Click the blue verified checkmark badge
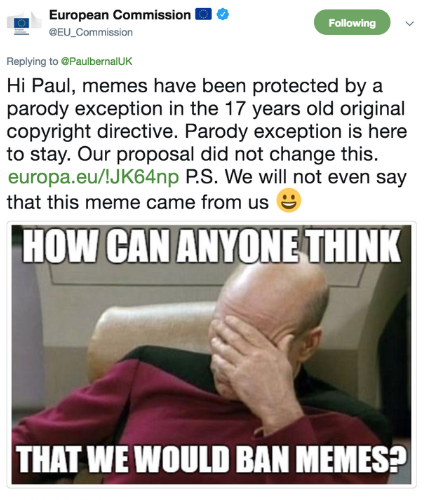The height and width of the screenshot is (500, 442). tap(222, 14)
